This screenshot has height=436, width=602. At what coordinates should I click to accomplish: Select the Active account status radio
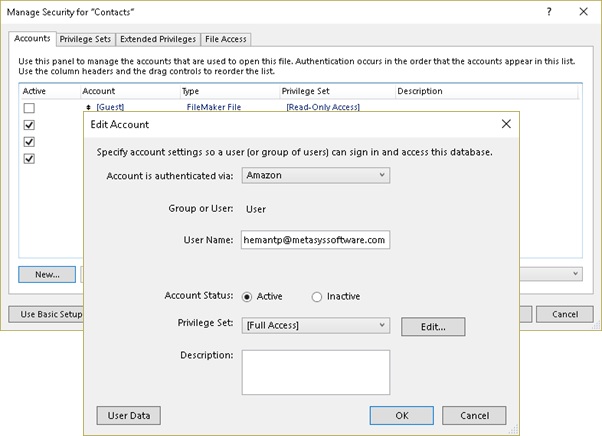(x=247, y=296)
